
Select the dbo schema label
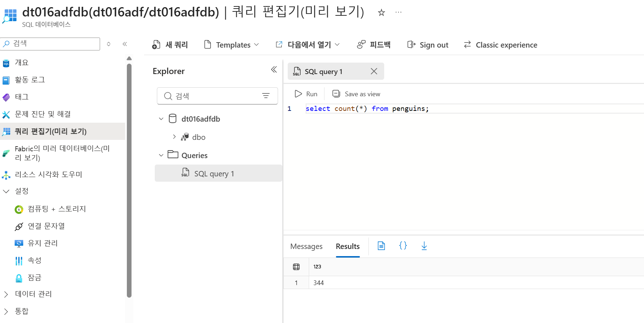click(199, 137)
